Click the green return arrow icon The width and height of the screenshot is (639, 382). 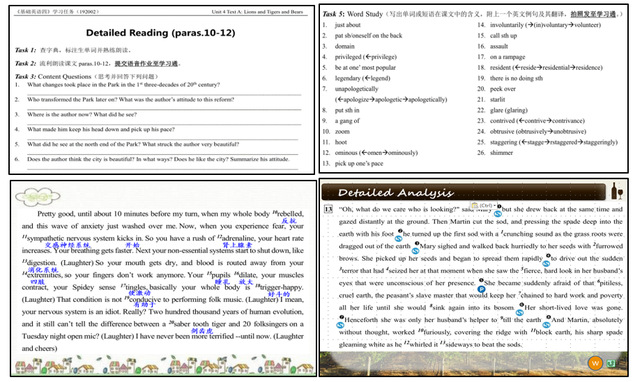click(x=611, y=363)
